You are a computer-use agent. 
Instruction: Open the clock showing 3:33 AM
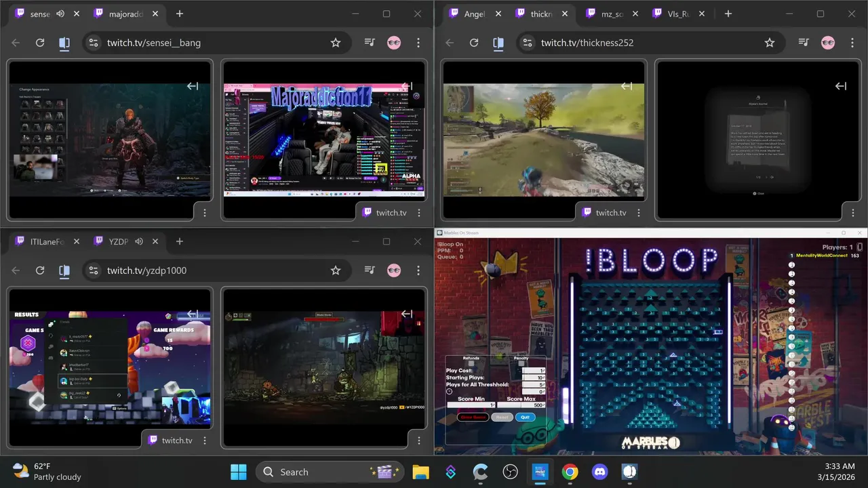pyautogui.click(x=836, y=472)
